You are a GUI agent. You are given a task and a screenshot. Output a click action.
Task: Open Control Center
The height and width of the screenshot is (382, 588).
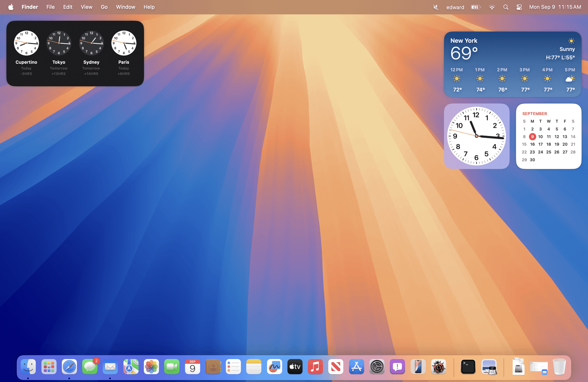(519, 7)
